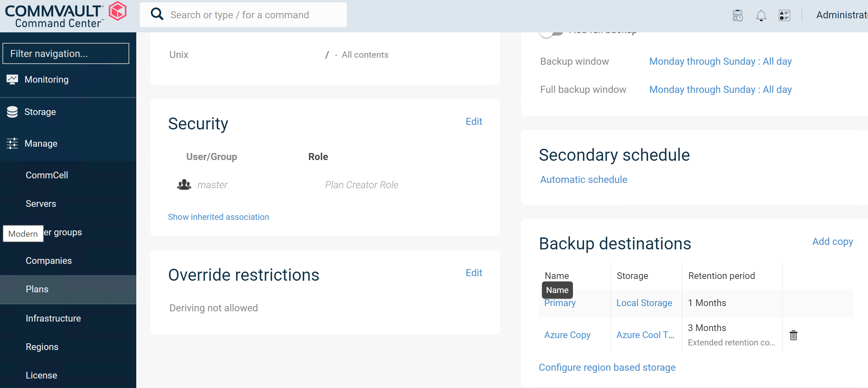Select the CommCell menu item

(x=46, y=175)
